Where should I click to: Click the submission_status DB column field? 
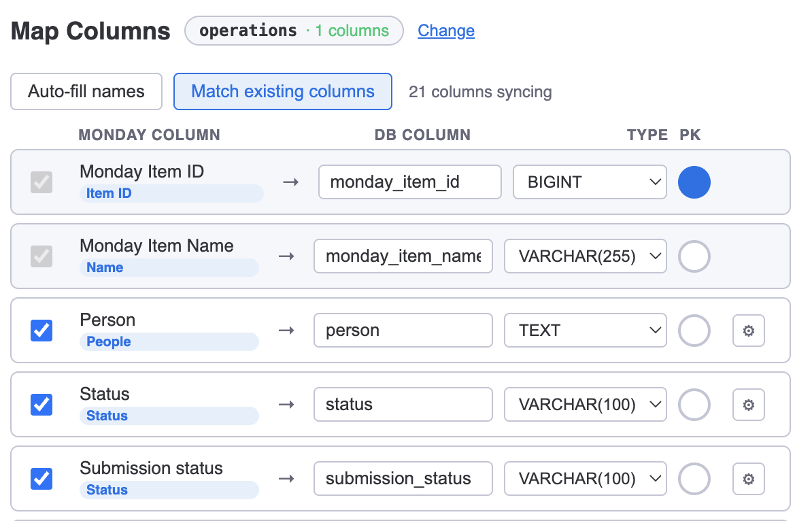(x=403, y=479)
